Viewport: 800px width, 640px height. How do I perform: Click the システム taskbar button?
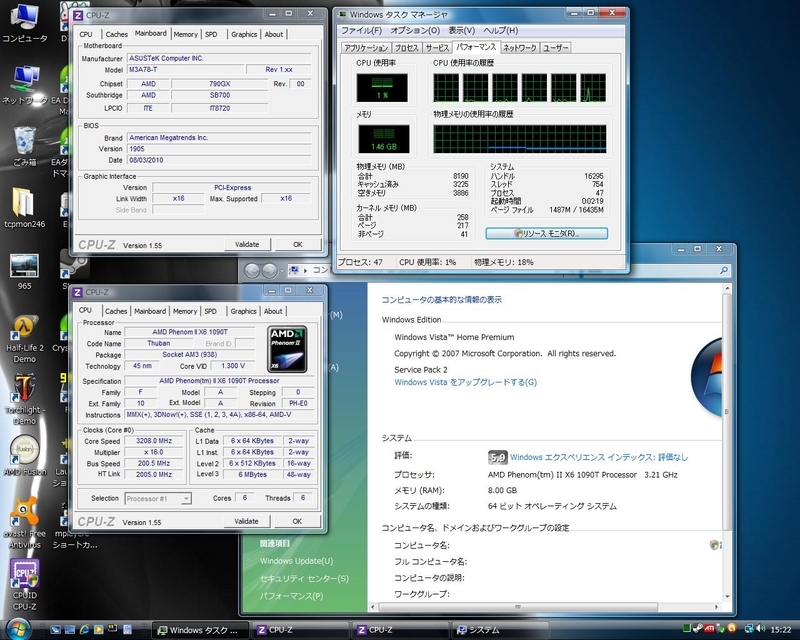coord(501,630)
